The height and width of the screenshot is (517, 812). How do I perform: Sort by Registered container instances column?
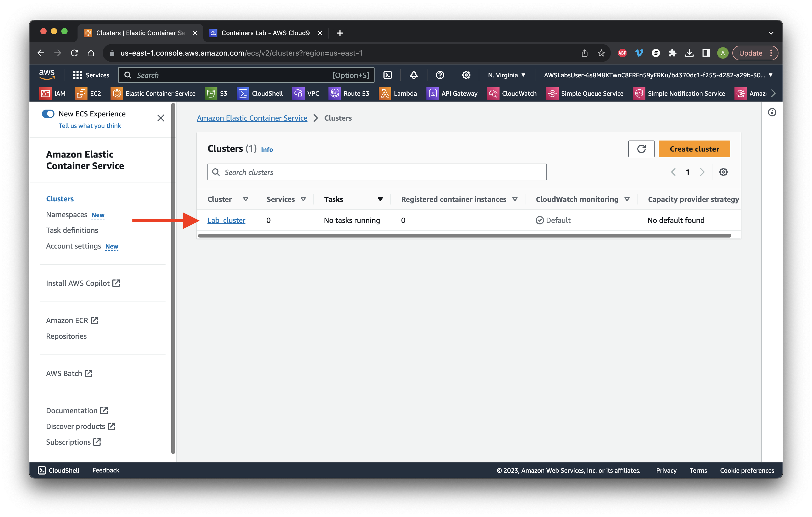(x=515, y=200)
